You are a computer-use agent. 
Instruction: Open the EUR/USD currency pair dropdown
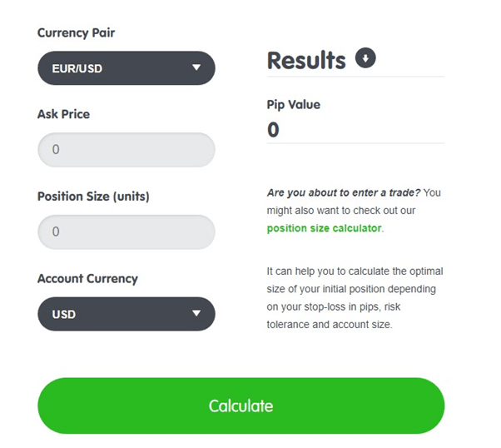126,68
